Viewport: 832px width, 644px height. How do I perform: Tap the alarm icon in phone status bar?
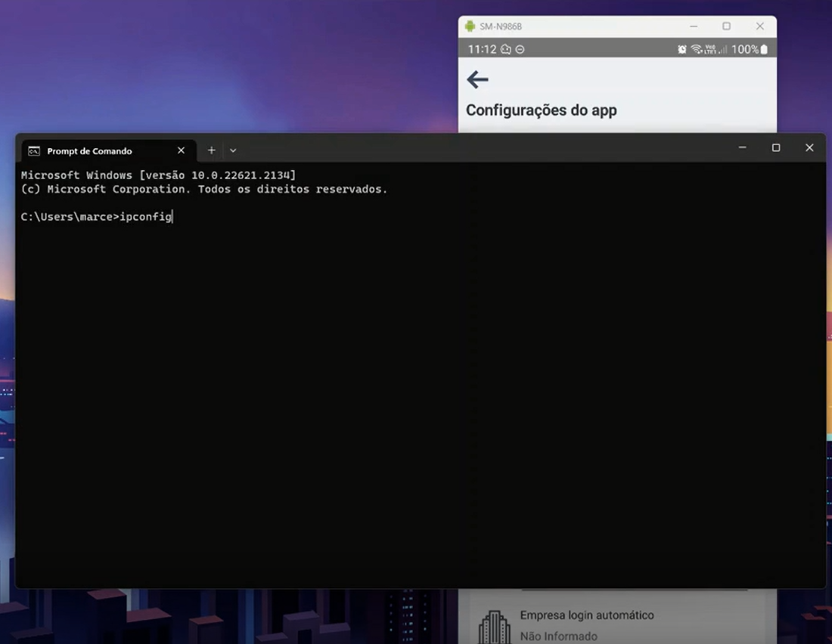coord(681,49)
